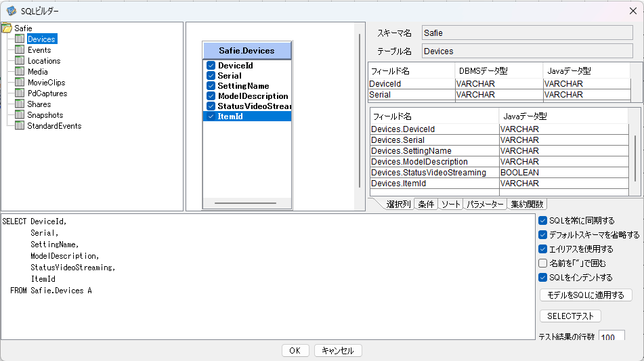
Task: Switch to the 選択列 tab
Action: (x=398, y=204)
